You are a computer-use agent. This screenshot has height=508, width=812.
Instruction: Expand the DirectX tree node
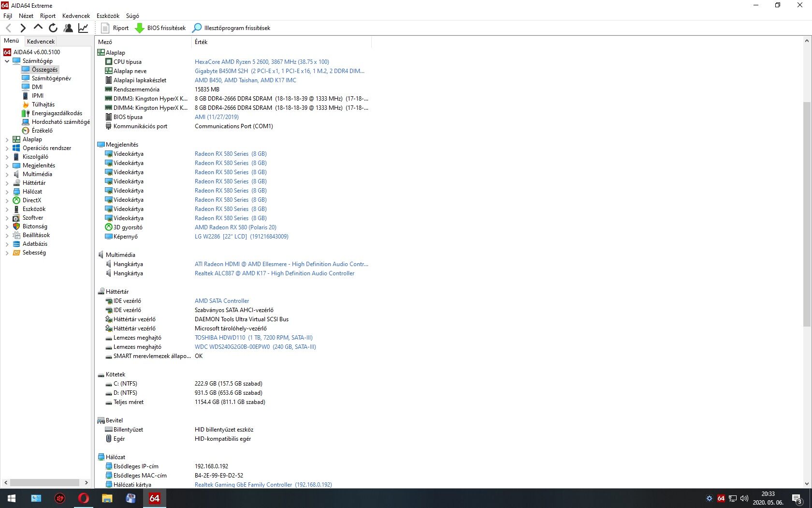(x=7, y=200)
